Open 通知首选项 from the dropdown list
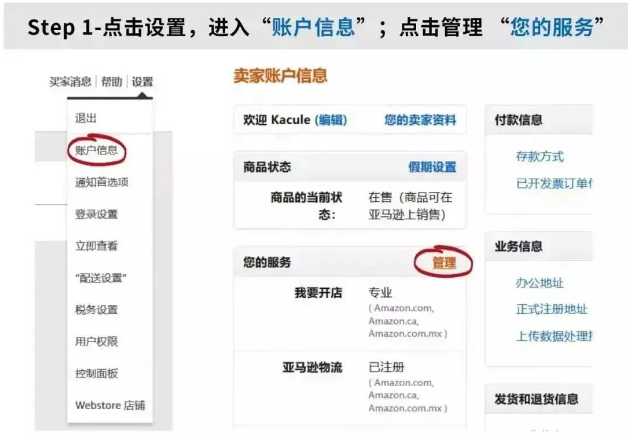Image resolution: width=631 pixels, height=434 pixels. pos(101,182)
